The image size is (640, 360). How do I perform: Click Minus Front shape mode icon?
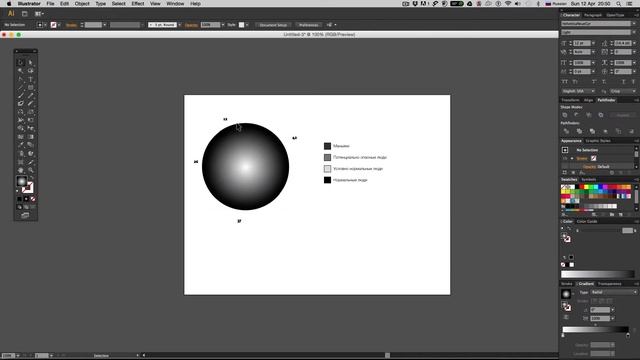click(576, 115)
